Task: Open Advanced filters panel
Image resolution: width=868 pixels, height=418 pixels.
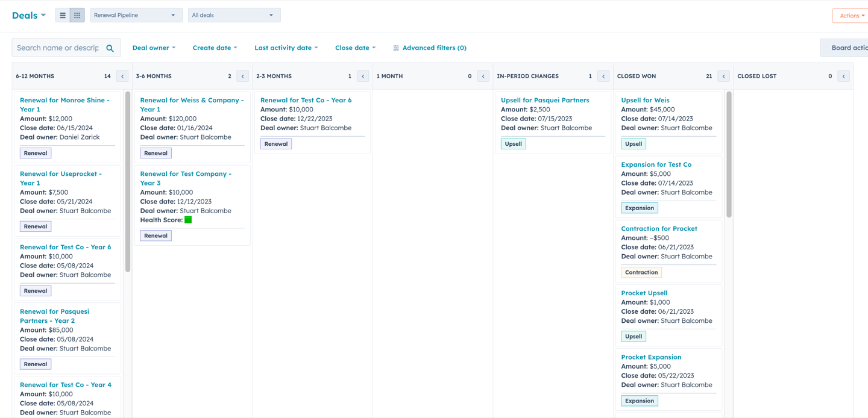Action: (x=430, y=48)
